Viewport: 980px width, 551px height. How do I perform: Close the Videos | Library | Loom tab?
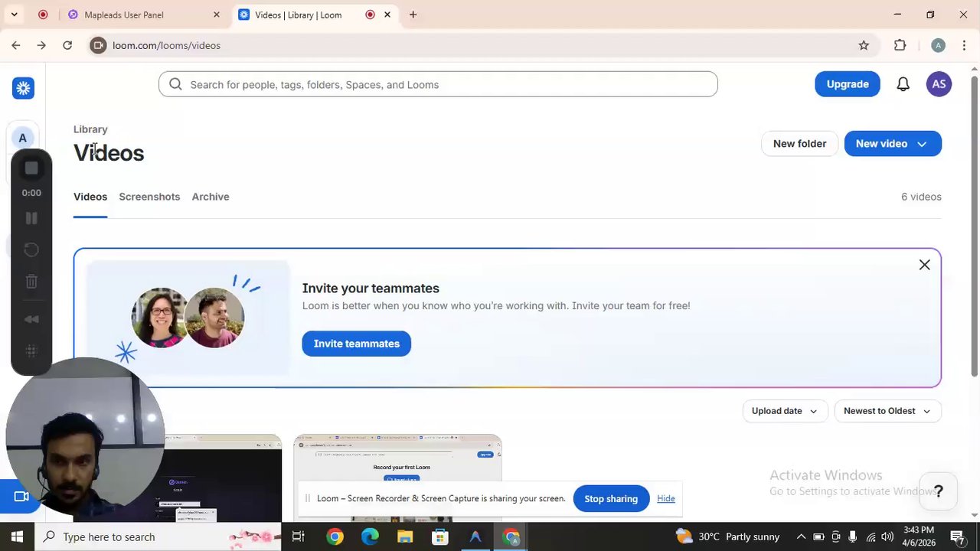(387, 15)
